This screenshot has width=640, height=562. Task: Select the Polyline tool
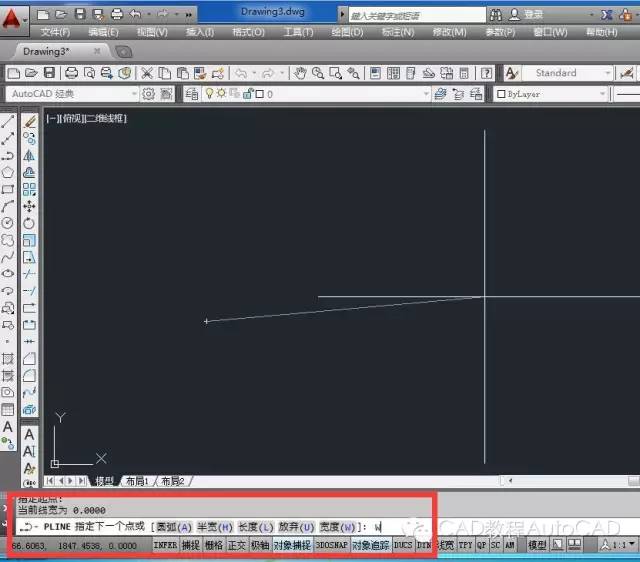tap(8, 155)
